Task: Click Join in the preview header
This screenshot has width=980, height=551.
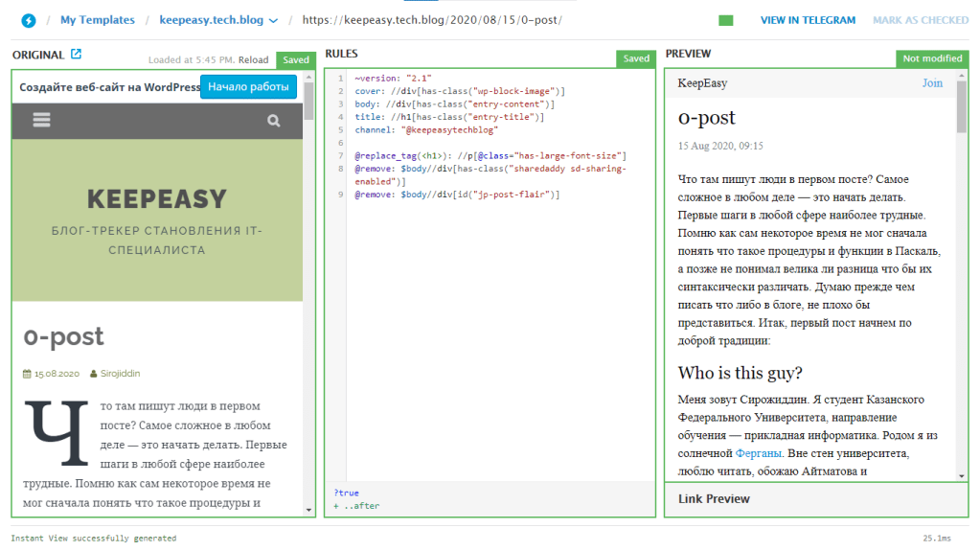Action: [932, 83]
